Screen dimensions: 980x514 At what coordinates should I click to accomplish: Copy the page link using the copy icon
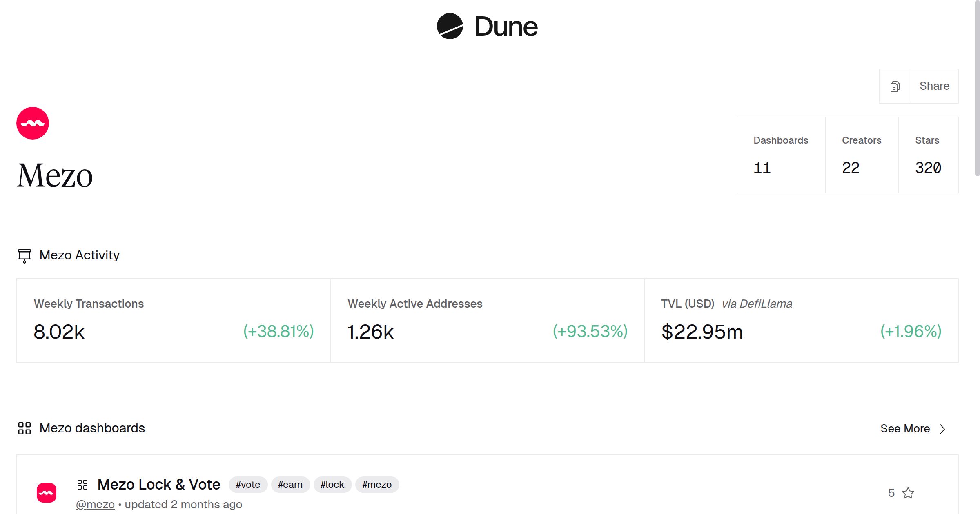coord(895,86)
